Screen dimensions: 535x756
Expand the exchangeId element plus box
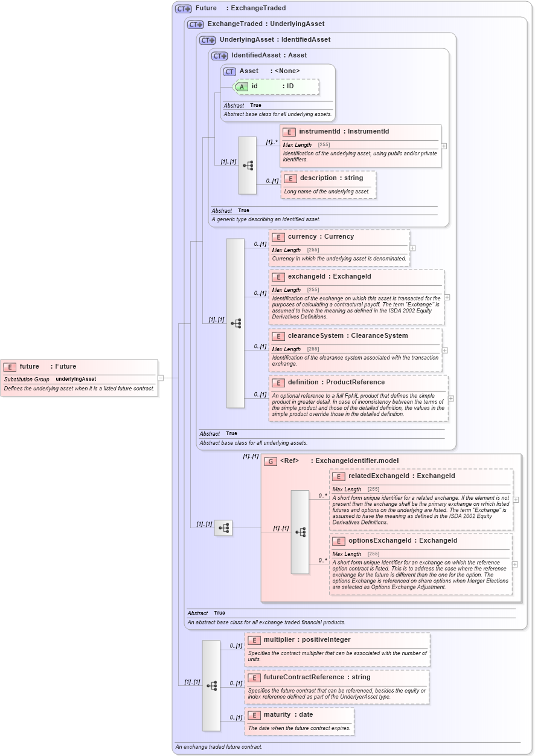447,297
